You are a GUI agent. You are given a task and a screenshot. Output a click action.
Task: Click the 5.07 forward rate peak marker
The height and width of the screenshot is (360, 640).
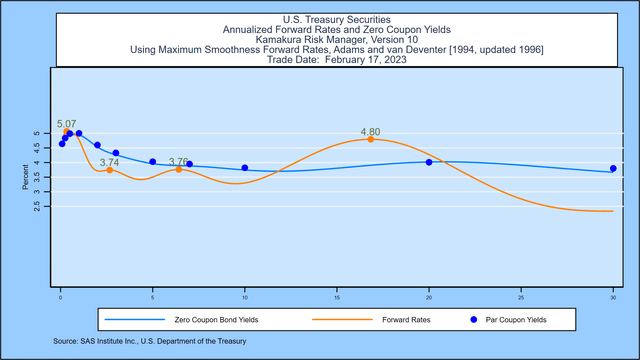(x=67, y=131)
